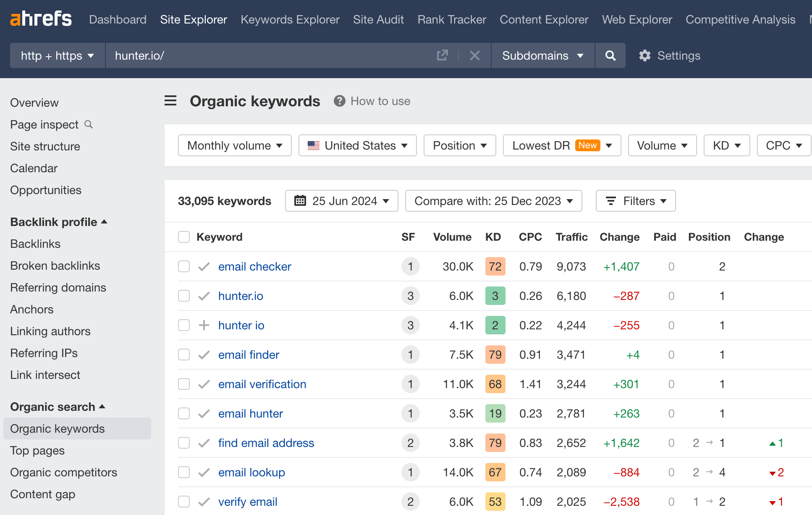Open the Volume filter dropdown

(663, 145)
